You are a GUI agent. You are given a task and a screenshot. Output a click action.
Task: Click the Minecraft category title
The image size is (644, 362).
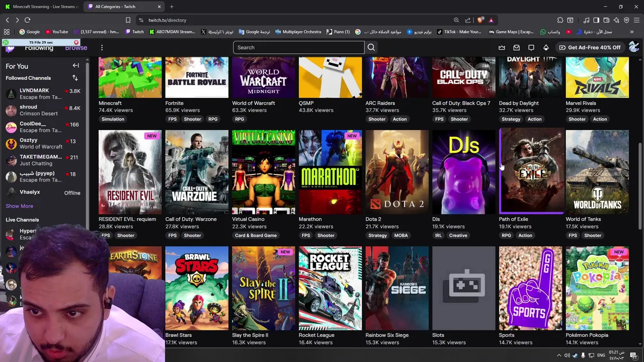pyautogui.click(x=110, y=103)
